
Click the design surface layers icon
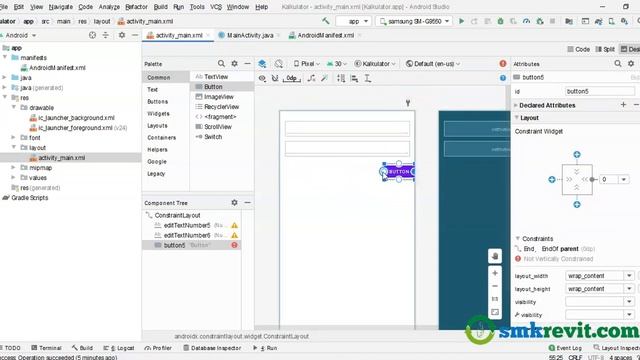coord(262,64)
